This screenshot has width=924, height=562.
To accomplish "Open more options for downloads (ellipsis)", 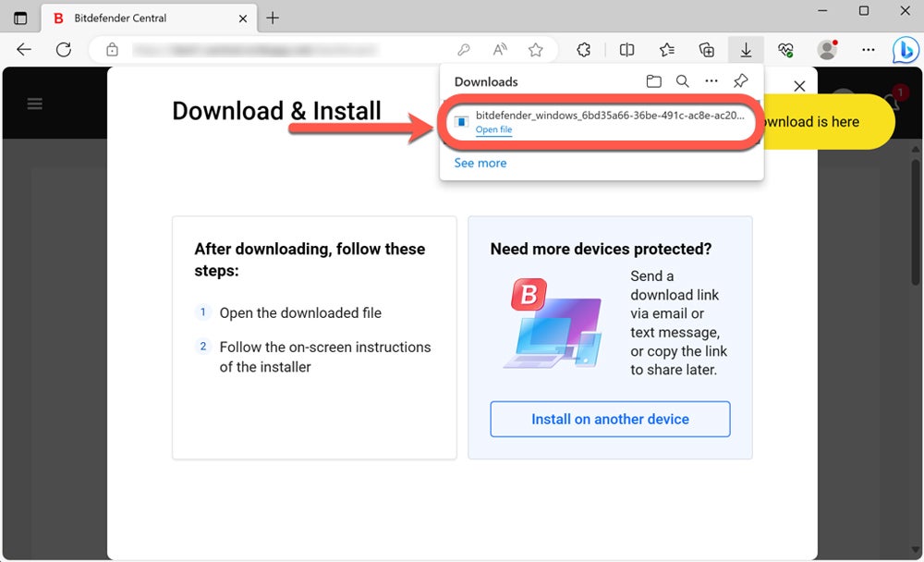I will (x=711, y=81).
